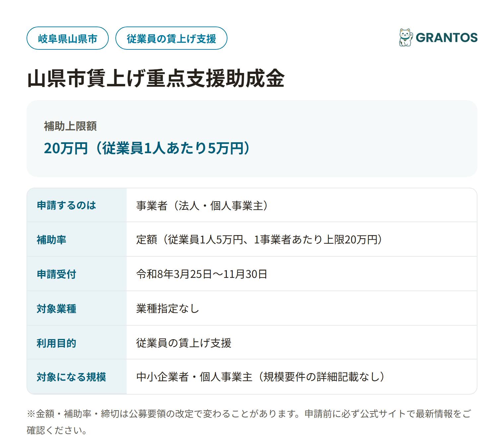This screenshot has width=504, height=447.
Task: Click the 補助率 row header
Action: (77, 239)
